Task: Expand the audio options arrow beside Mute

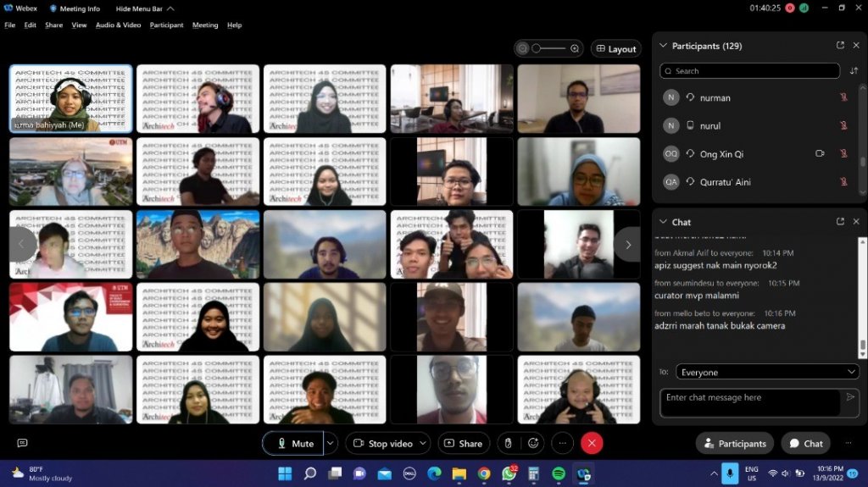Action: (x=331, y=443)
